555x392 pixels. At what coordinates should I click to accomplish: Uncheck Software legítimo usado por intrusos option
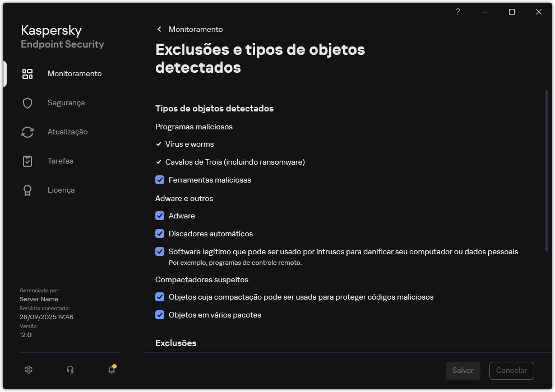160,251
